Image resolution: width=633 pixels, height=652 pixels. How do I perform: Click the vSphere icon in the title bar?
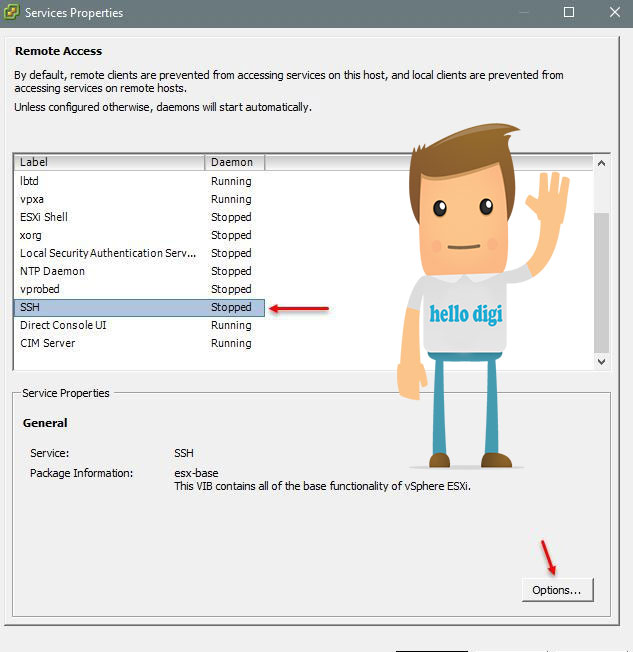point(10,12)
